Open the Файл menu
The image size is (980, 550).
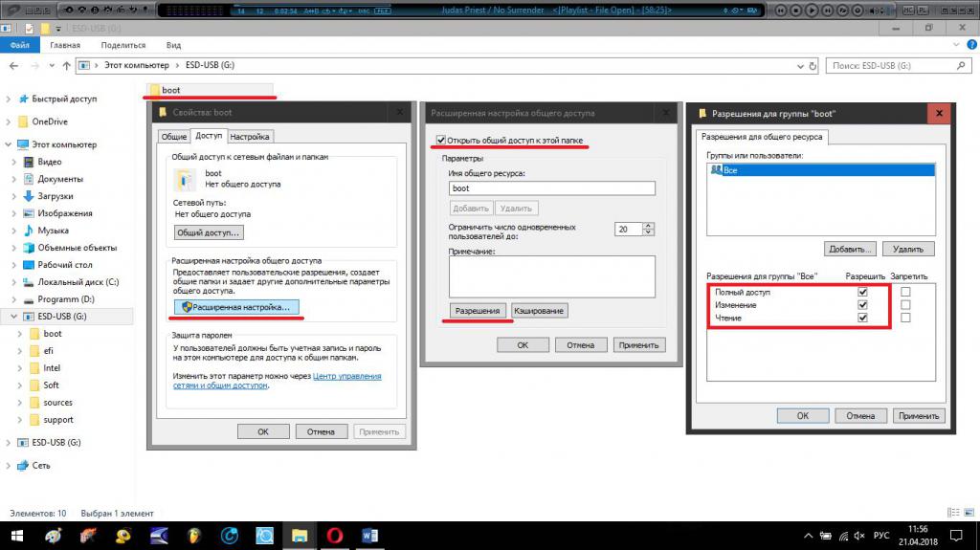(x=19, y=45)
